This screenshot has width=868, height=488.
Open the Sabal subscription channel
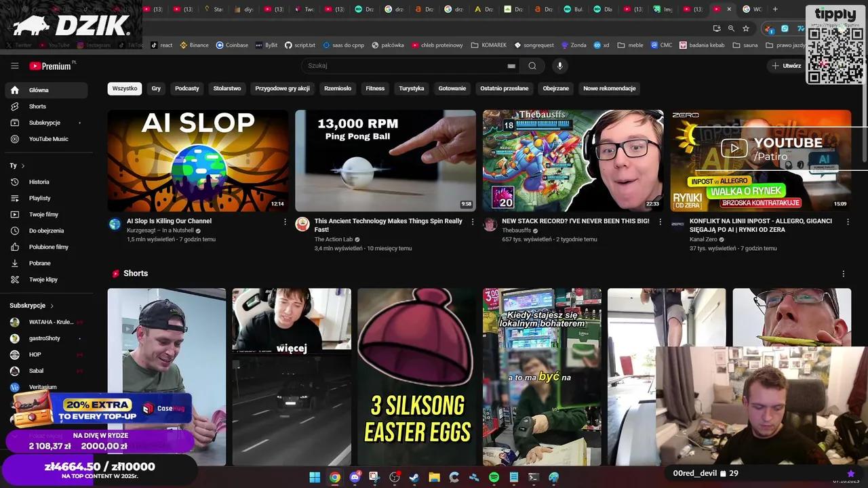click(x=46, y=371)
